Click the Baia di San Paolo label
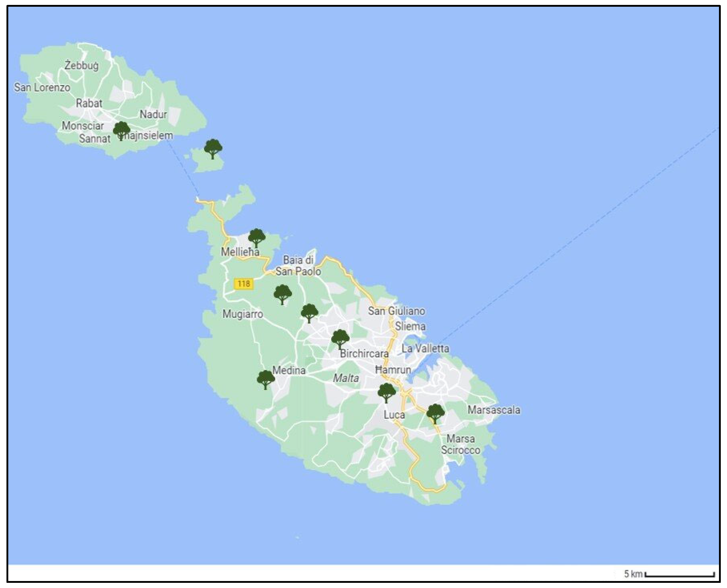This screenshot has height=588, width=727. tap(298, 266)
